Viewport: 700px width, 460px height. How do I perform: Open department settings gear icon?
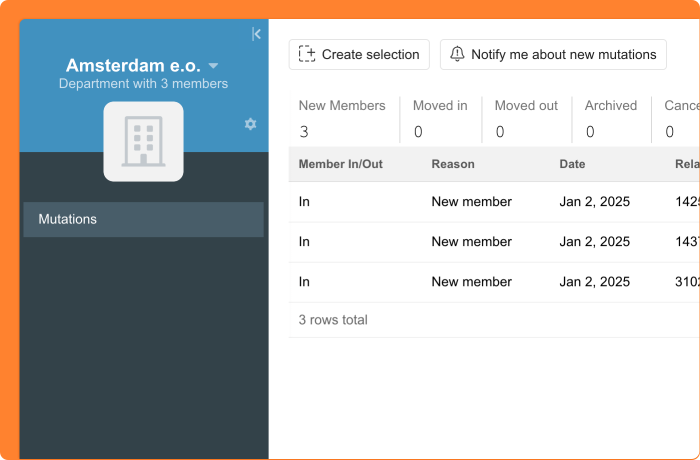(250, 124)
